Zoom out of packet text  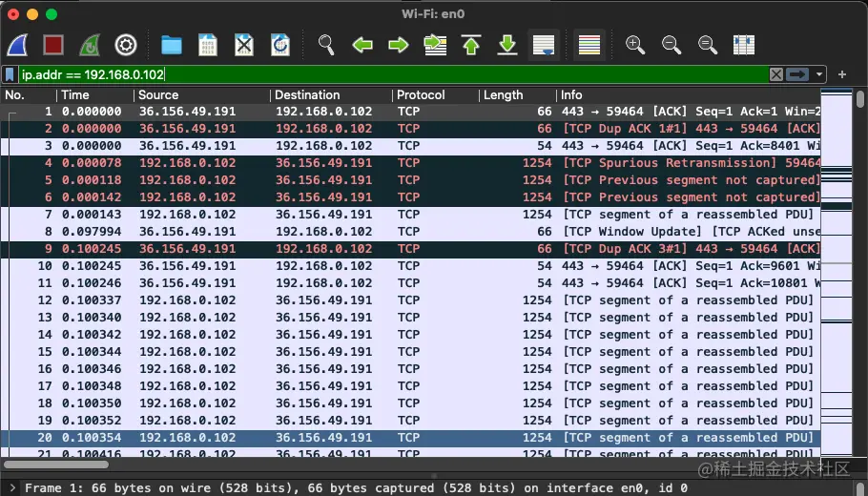coord(672,45)
